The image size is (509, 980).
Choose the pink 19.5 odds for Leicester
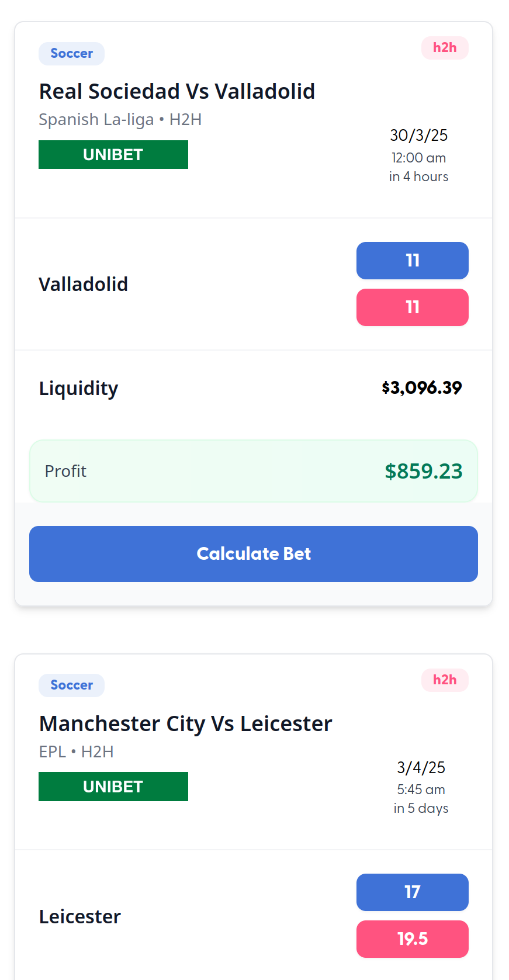412,939
